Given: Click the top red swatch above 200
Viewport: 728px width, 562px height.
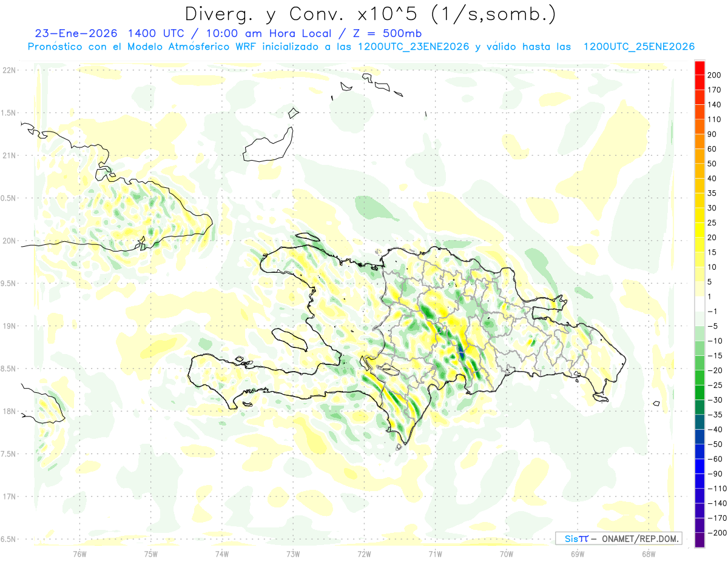Looking at the screenshot, I should pyautogui.click(x=699, y=67).
